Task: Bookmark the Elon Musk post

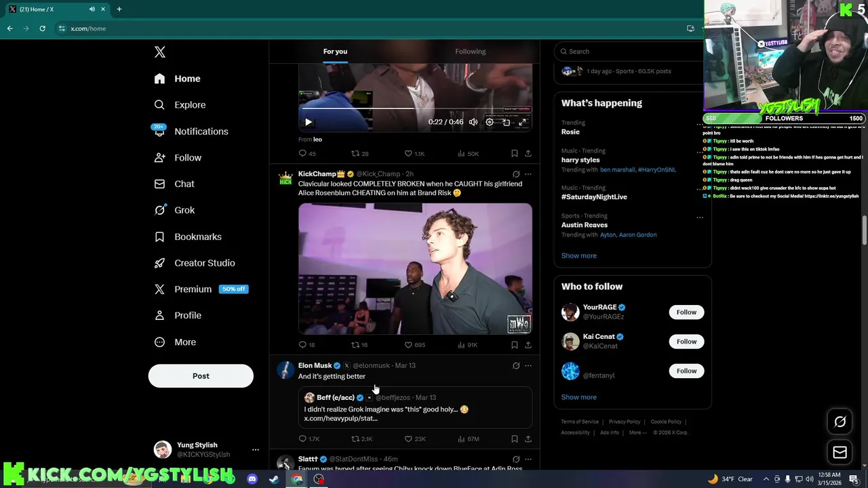Action: click(x=515, y=439)
